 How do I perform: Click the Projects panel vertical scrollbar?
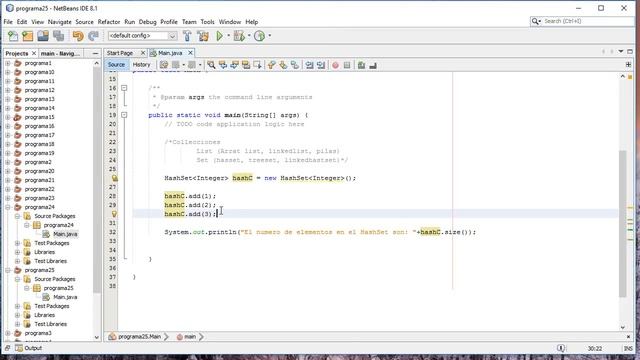[97, 180]
